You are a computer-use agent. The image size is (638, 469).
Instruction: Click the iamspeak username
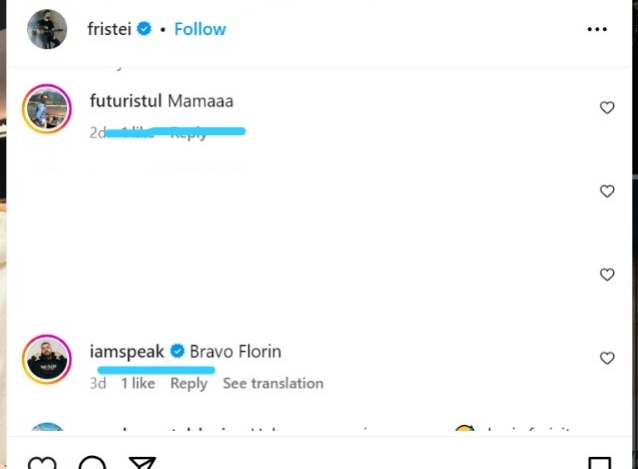click(x=127, y=351)
